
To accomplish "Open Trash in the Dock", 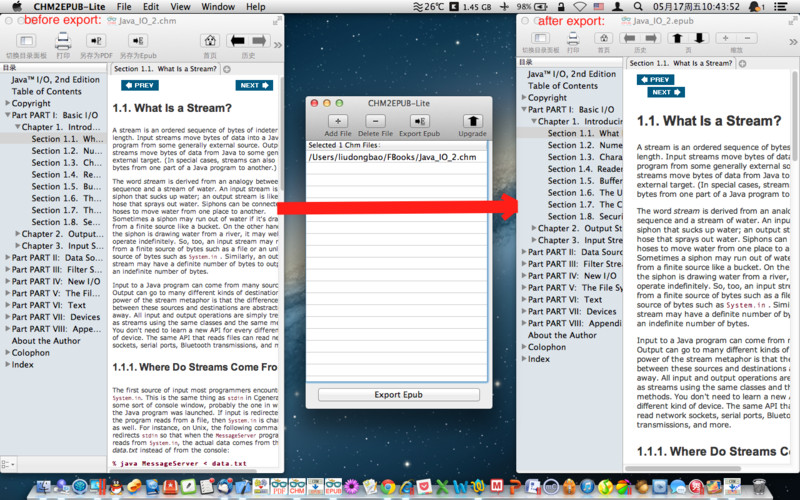I will 759,487.
